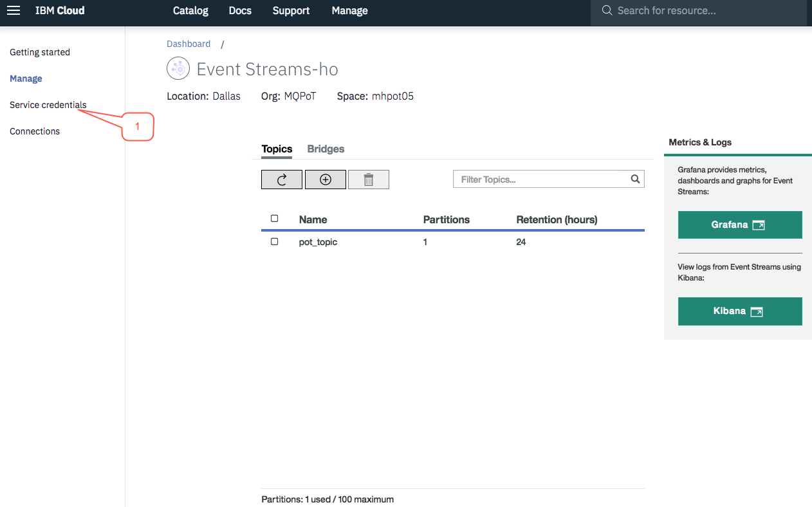This screenshot has width=812, height=507.
Task: Open Service credentials in the sidebar
Action: [48, 105]
